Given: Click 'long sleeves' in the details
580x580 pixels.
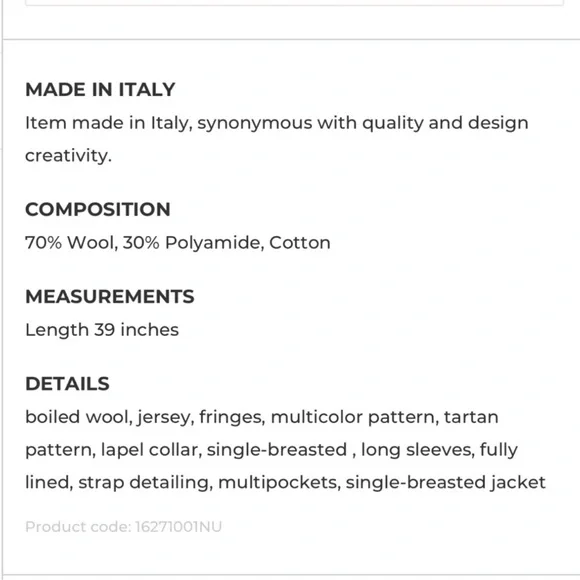Looking at the screenshot, I should click(418, 450).
